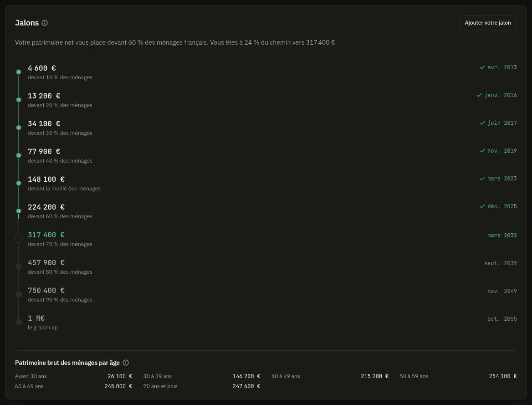Click the 77 900 € timeline marker
The height and width of the screenshot is (405, 532).
point(19,155)
